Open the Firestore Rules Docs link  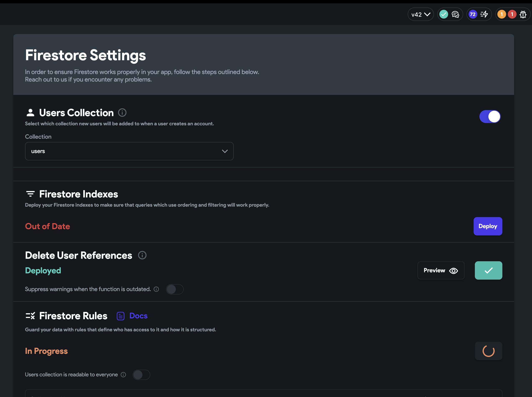coord(138,315)
